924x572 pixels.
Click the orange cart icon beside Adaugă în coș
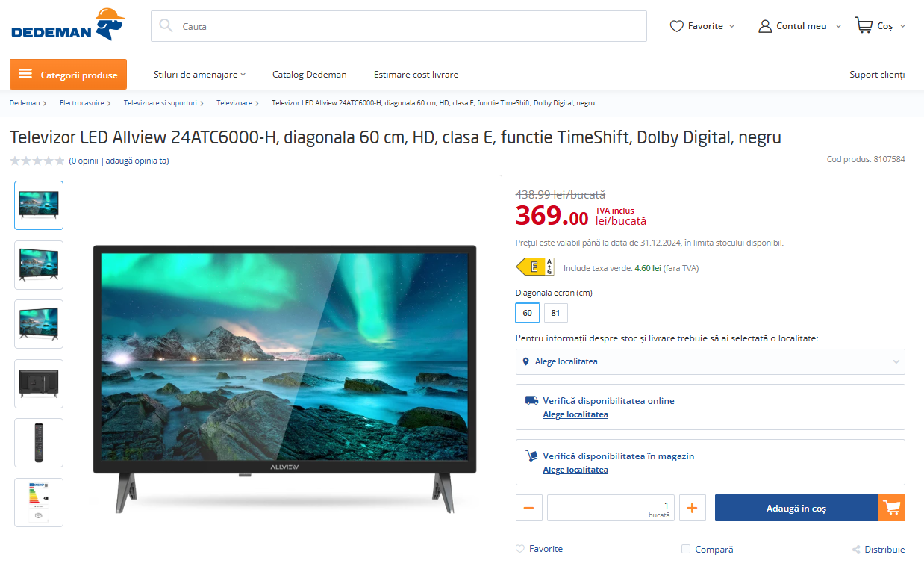[x=892, y=508]
